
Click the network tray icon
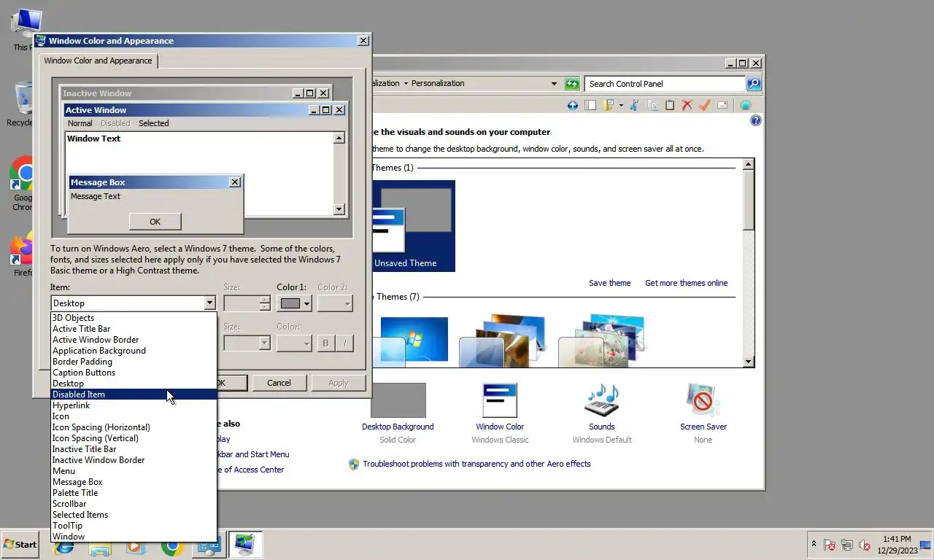point(847,545)
